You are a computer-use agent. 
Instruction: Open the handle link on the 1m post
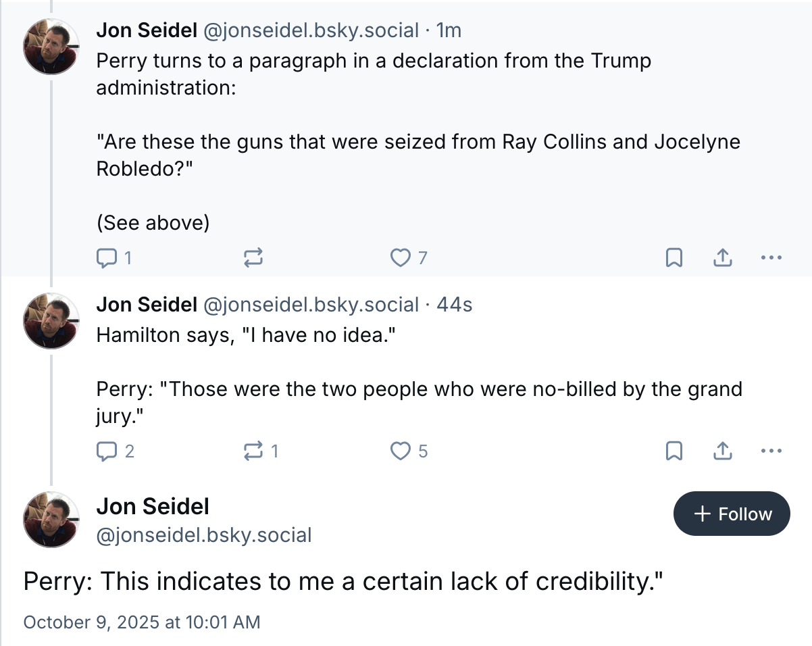pyautogui.click(x=311, y=30)
